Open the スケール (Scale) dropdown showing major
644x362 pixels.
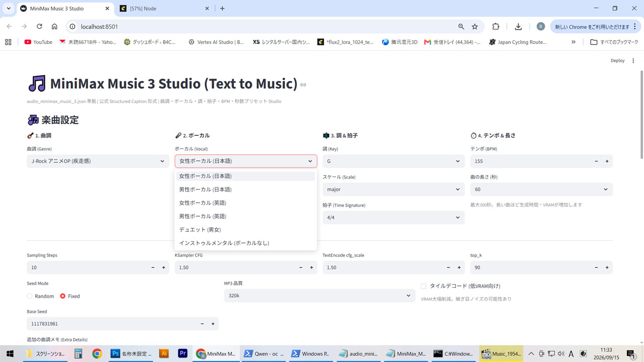click(393, 189)
